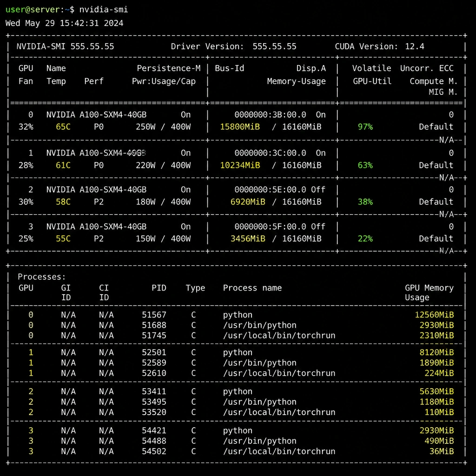Click the timestamp Wed May 29 15:42:31 2024
The width and height of the screenshot is (476, 476).
tap(64, 23)
